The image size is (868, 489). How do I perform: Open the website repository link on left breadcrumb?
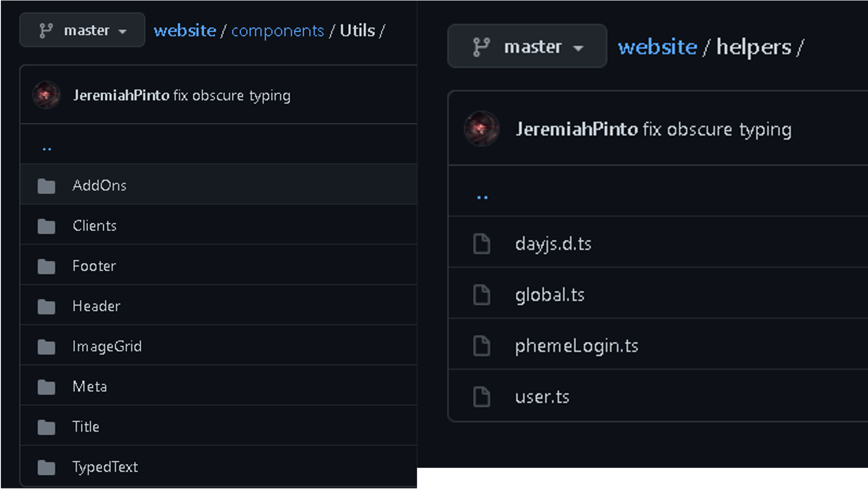185,30
